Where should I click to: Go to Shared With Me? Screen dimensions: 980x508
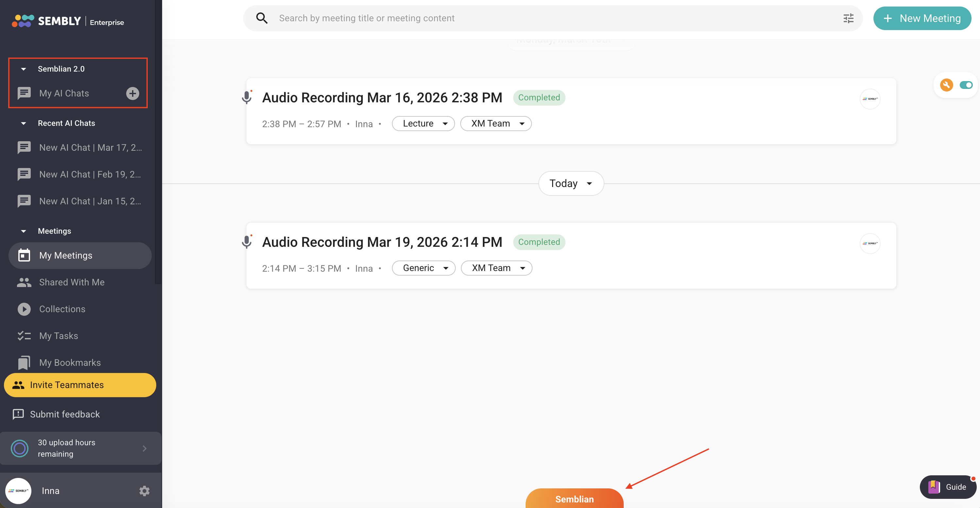(72, 282)
